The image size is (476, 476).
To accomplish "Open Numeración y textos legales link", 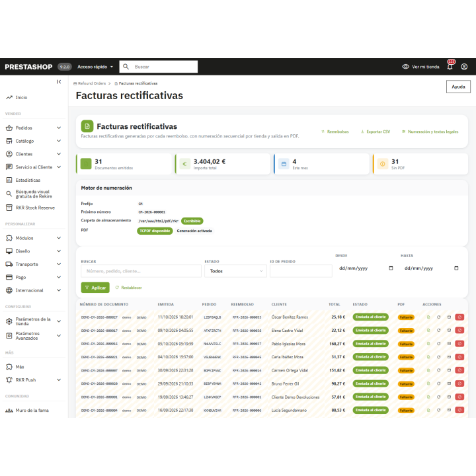I will [430, 132].
